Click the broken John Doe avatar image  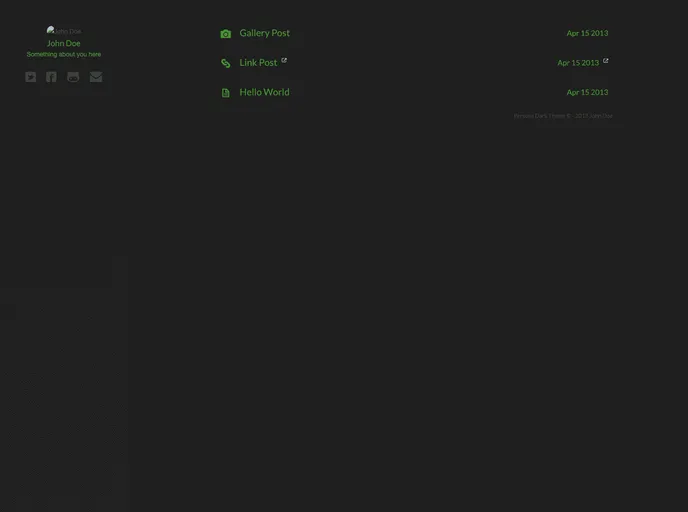pyautogui.click(x=64, y=30)
